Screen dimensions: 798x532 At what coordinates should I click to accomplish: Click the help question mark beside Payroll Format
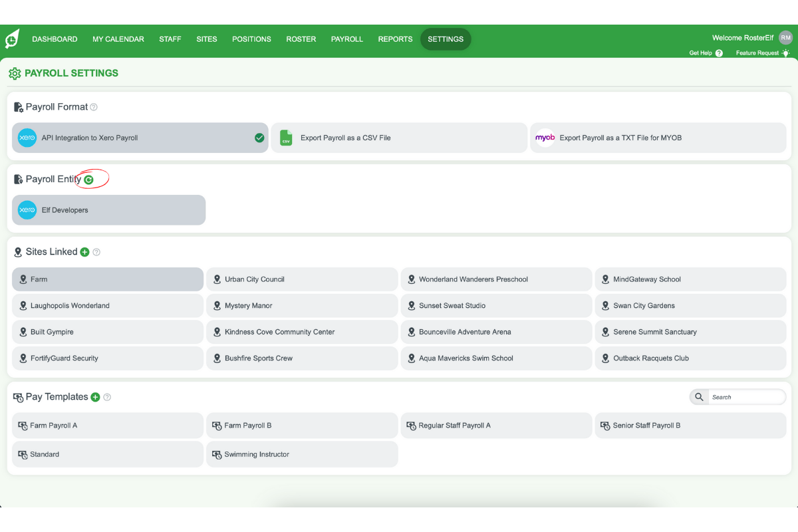coord(94,106)
